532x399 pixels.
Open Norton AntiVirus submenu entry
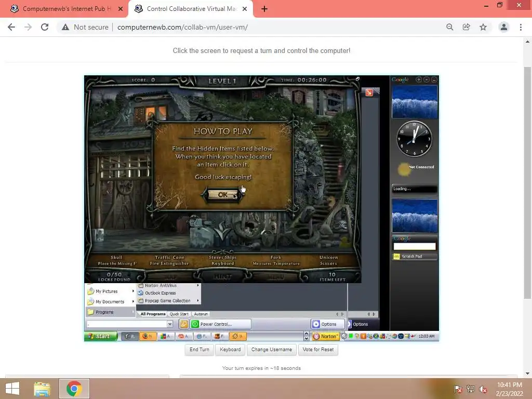pyautogui.click(x=169, y=285)
